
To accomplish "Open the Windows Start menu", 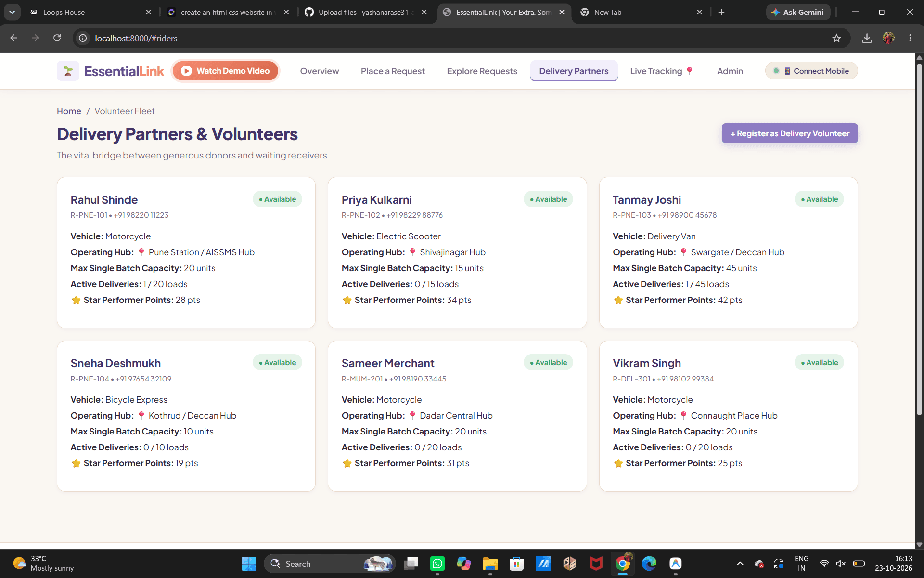I will (249, 564).
